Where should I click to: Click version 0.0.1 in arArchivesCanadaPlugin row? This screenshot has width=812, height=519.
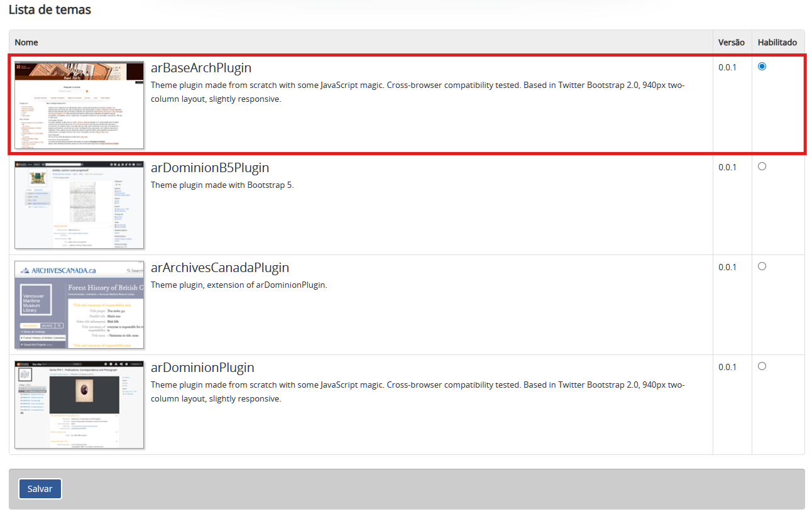727,267
